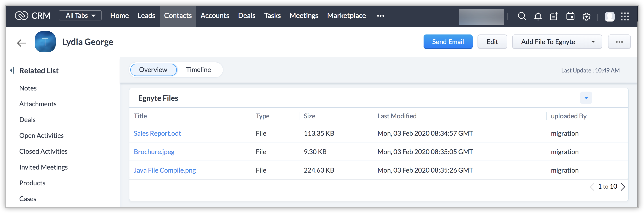Open the notifications bell
The width and height of the screenshot is (644, 213).
click(538, 16)
